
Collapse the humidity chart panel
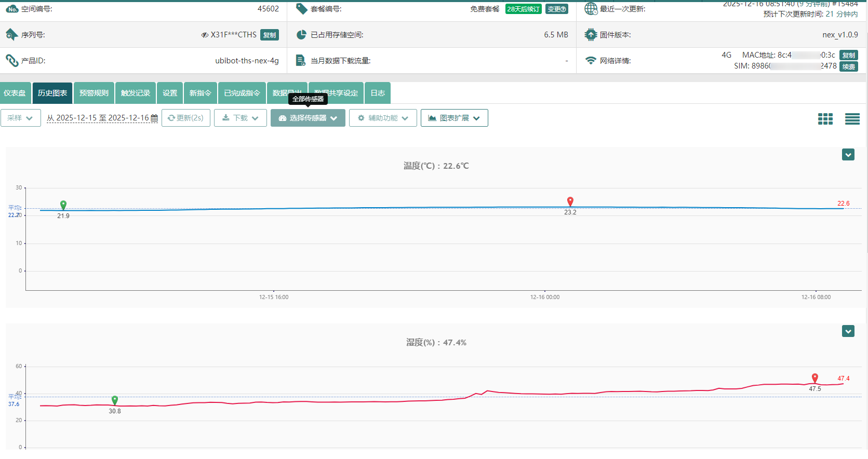848,331
